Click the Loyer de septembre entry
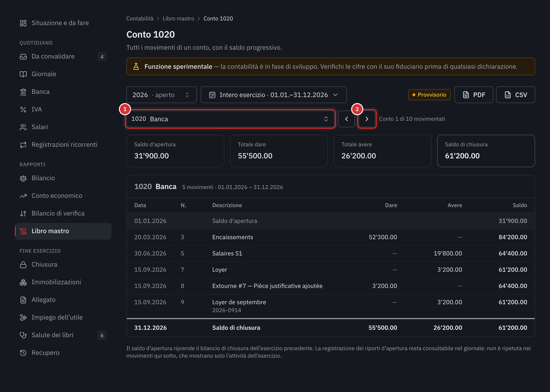The image size is (550, 392). tap(331, 306)
